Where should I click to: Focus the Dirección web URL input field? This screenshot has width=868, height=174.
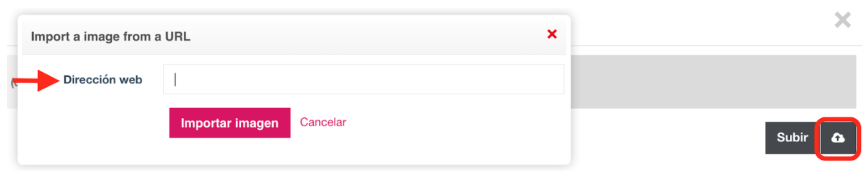click(x=363, y=79)
